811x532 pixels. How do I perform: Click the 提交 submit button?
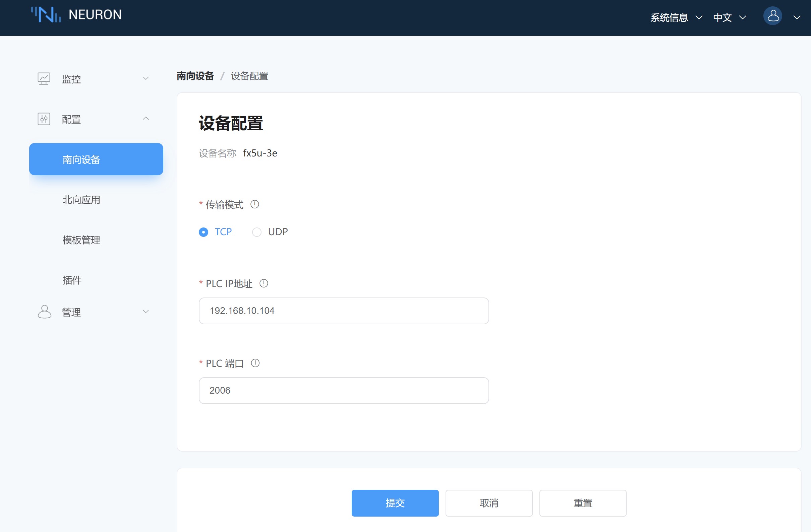tap(395, 503)
